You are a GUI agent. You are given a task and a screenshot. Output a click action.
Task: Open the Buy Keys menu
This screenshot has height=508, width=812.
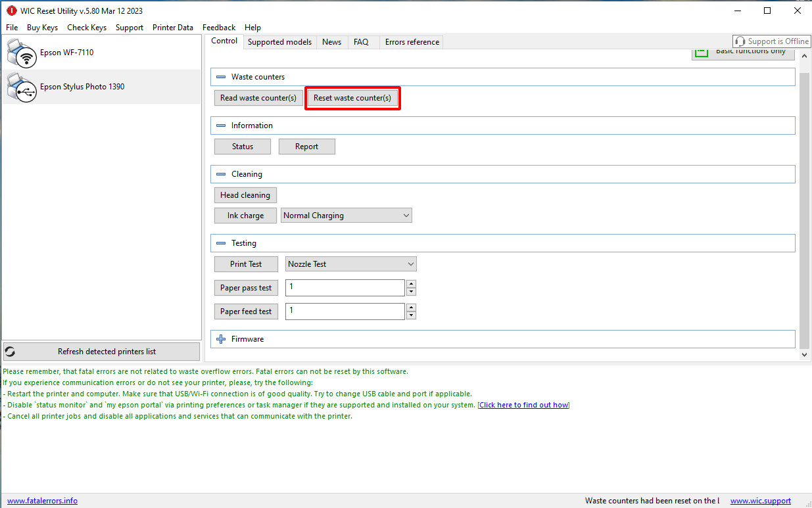point(42,28)
